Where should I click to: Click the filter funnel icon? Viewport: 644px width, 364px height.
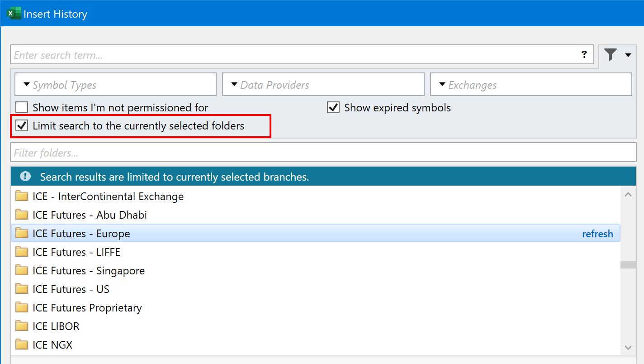point(611,55)
